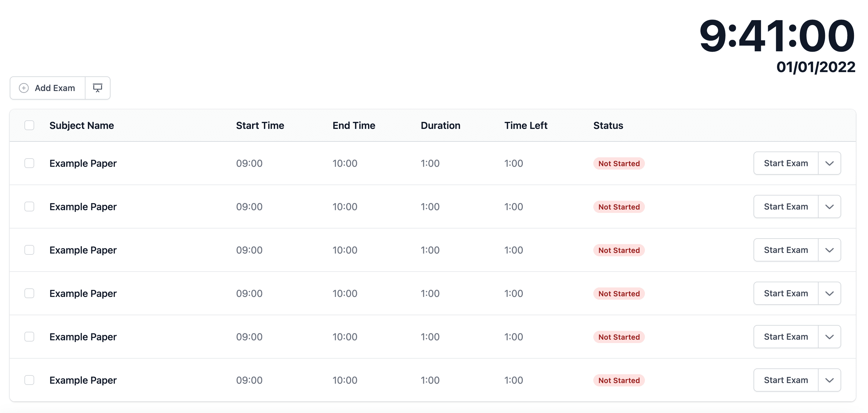Open chevron options in third exam row
The width and height of the screenshot is (868, 413).
tap(830, 250)
